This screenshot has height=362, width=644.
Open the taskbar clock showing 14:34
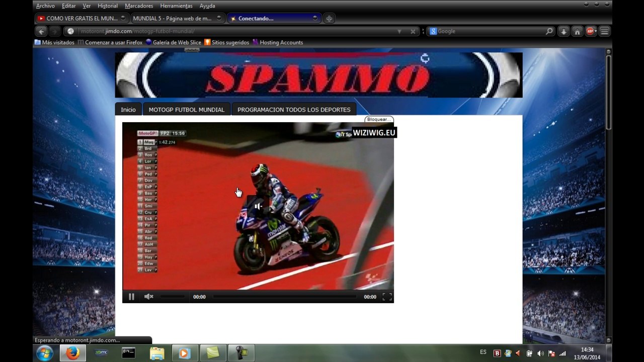point(587,353)
